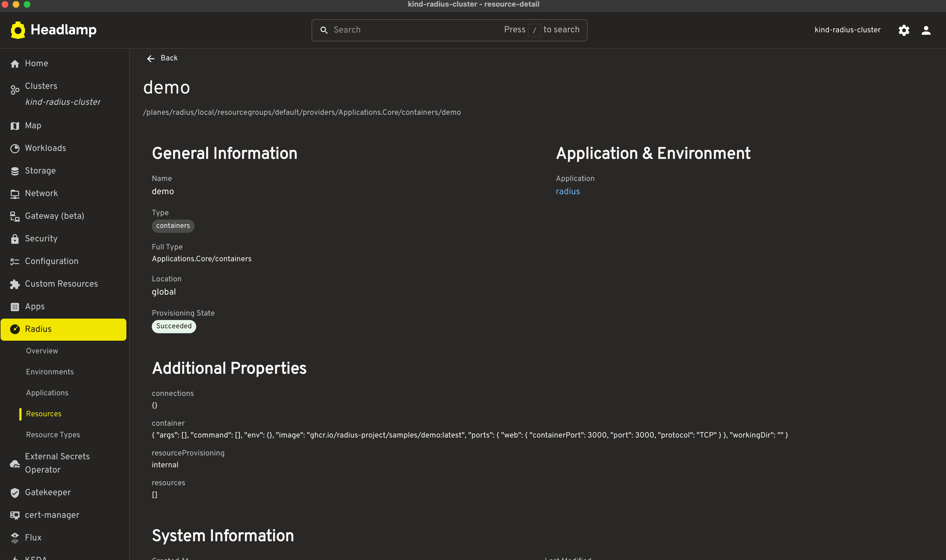The width and height of the screenshot is (946, 560).
Task: Click the Security lock icon
Action: point(15,239)
